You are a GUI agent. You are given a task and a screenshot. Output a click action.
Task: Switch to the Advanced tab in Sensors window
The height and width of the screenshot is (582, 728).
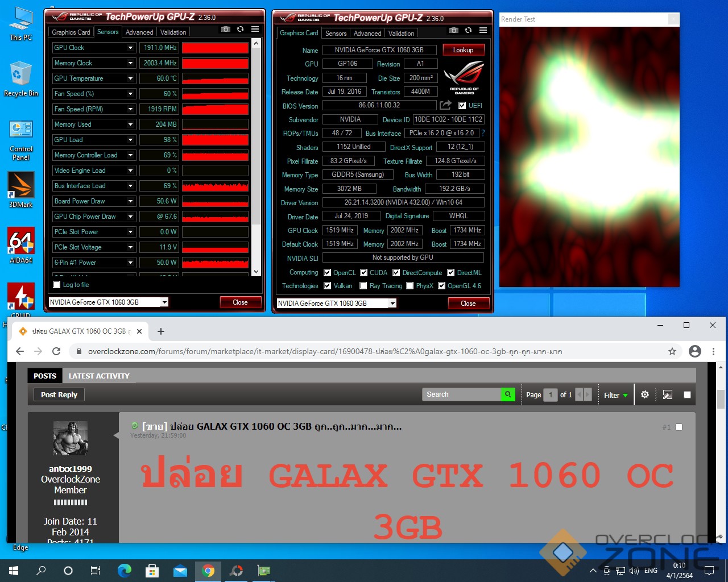(x=139, y=32)
